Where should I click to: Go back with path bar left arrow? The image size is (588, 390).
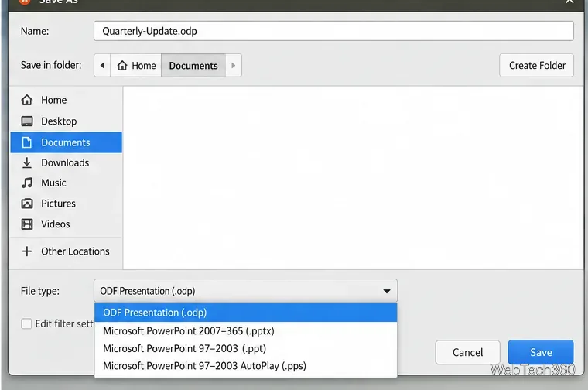pos(102,66)
